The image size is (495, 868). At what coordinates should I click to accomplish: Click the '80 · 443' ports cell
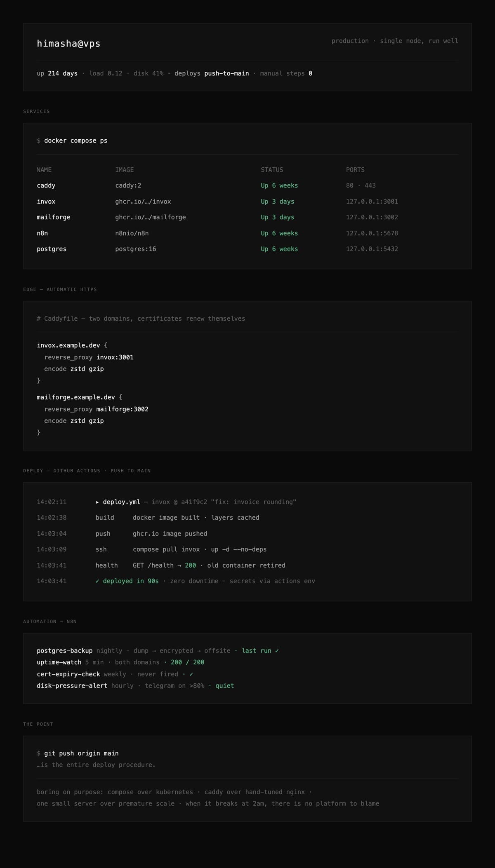point(361,185)
